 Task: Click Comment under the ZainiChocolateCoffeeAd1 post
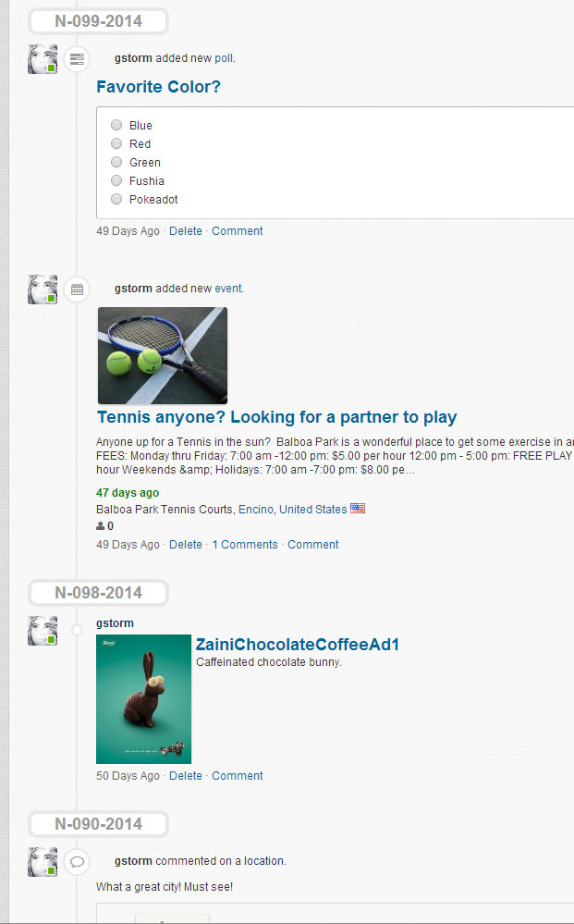pyautogui.click(x=238, y=775)
